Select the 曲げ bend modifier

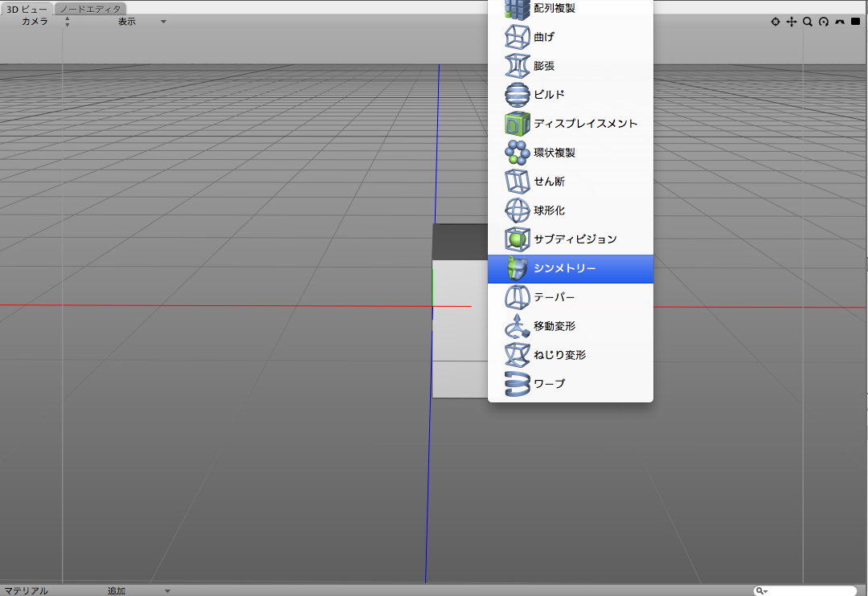click(570, 37)
